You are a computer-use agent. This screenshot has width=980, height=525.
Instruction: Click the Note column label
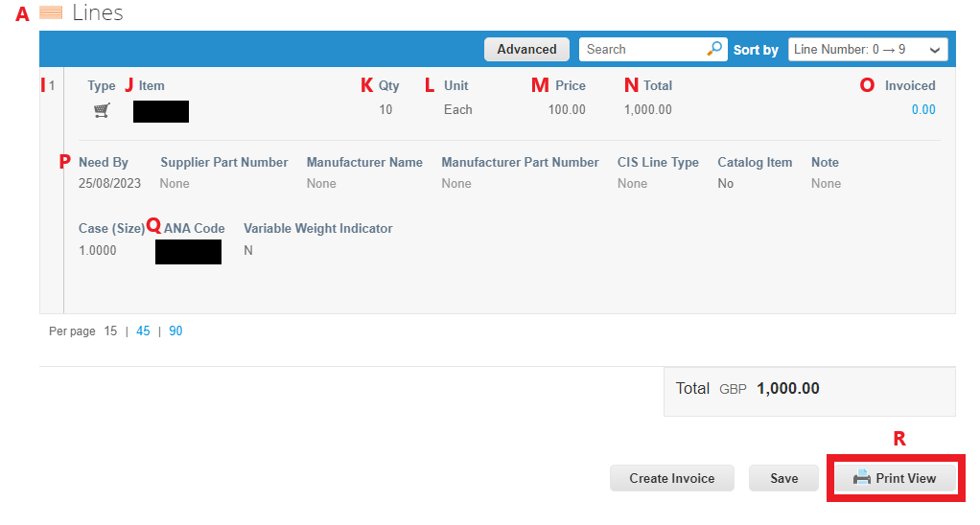(825, 162)
